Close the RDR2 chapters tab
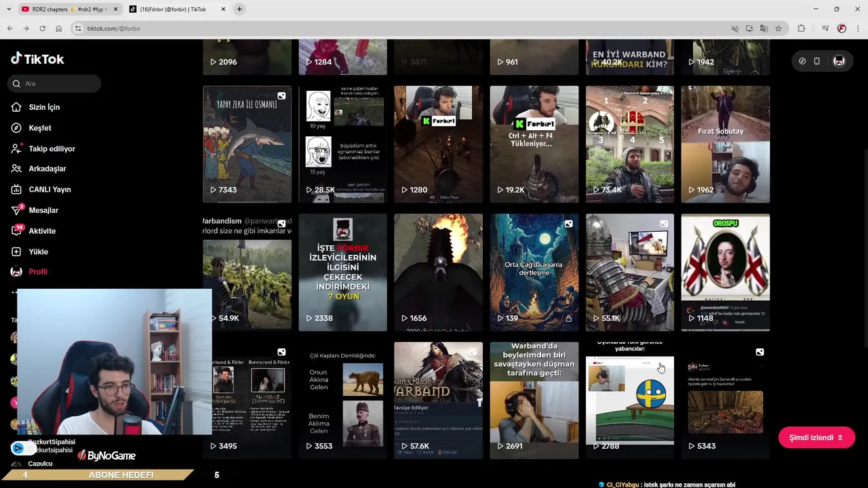Viewport: 868px width, 488px height. point(115,9)
